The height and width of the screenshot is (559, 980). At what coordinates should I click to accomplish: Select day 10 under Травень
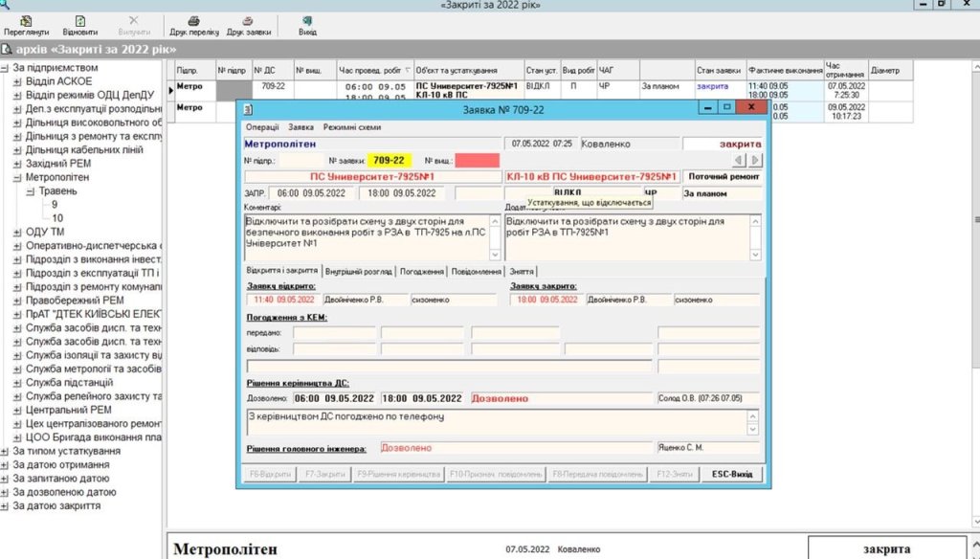click(57, 218)
